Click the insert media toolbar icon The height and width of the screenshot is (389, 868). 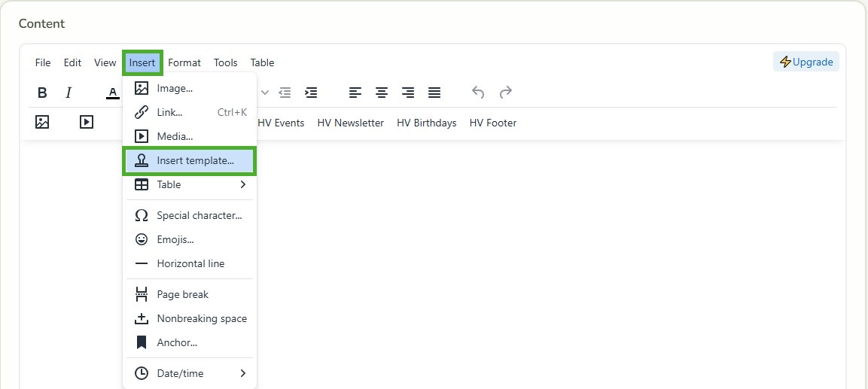(x=87, y=122)
